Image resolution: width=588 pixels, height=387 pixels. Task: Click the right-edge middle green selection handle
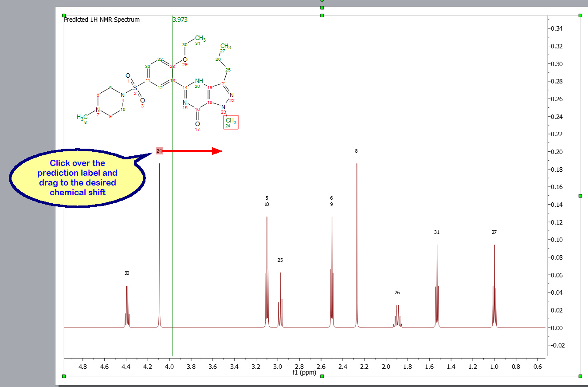tap(580, 196)
